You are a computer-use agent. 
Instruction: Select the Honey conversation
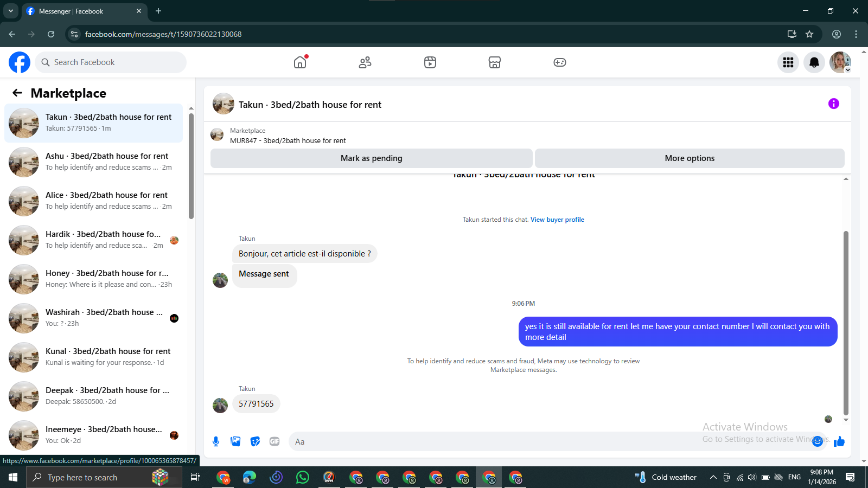click(94, 279)
